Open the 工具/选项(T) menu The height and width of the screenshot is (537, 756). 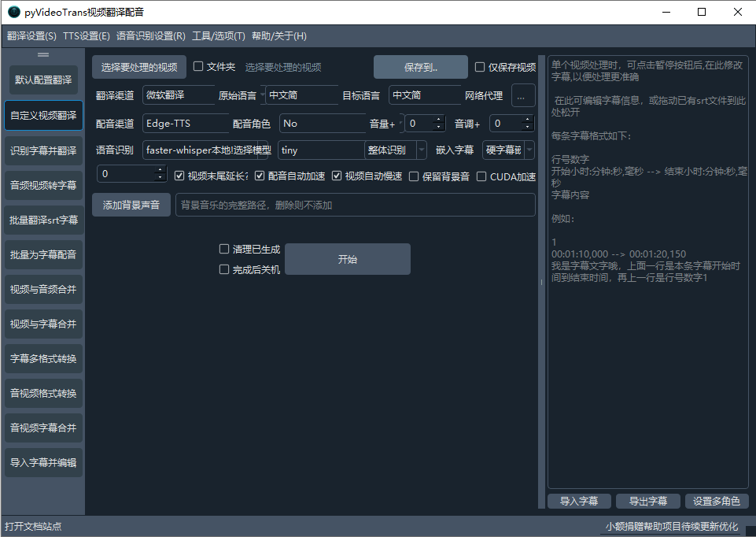pyautogui.click(x=219, y=36)
